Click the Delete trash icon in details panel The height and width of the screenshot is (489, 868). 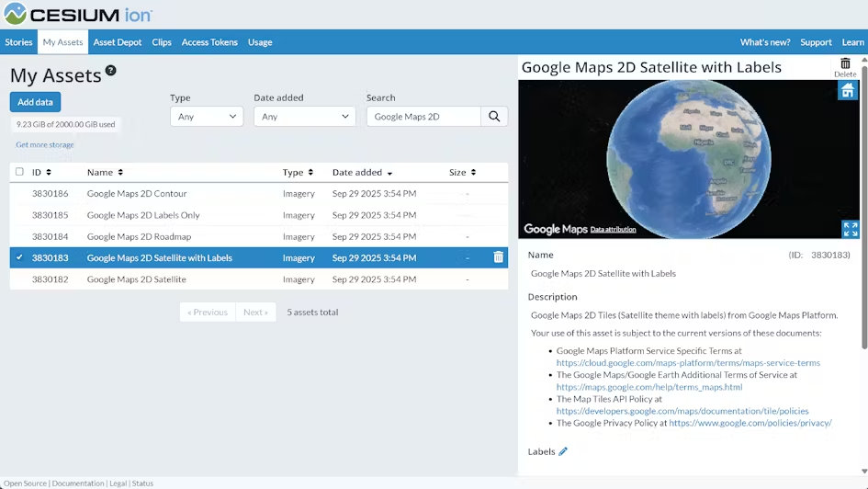pyautogui.click(x=845, y=64)
